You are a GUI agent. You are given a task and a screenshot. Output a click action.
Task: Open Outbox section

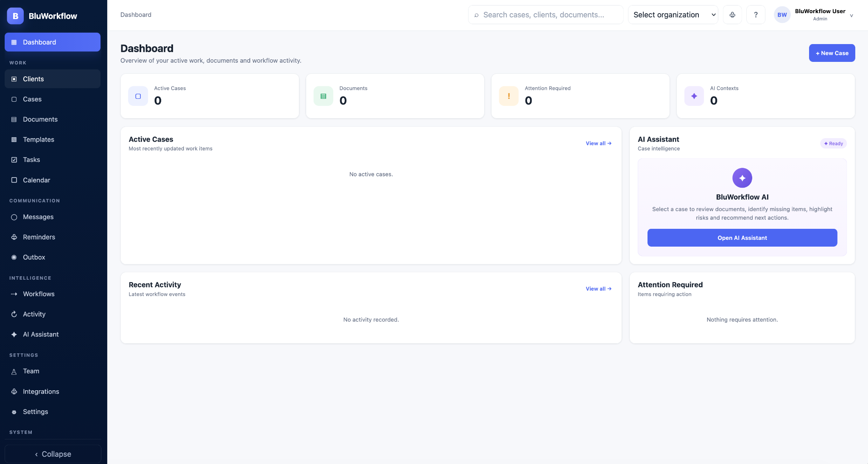pyautogui.click(x=53, y=257)
